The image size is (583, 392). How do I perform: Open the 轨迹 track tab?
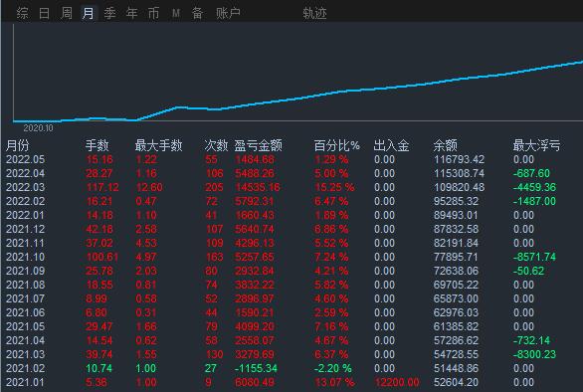pyautogui.click(x=314, y=13)
